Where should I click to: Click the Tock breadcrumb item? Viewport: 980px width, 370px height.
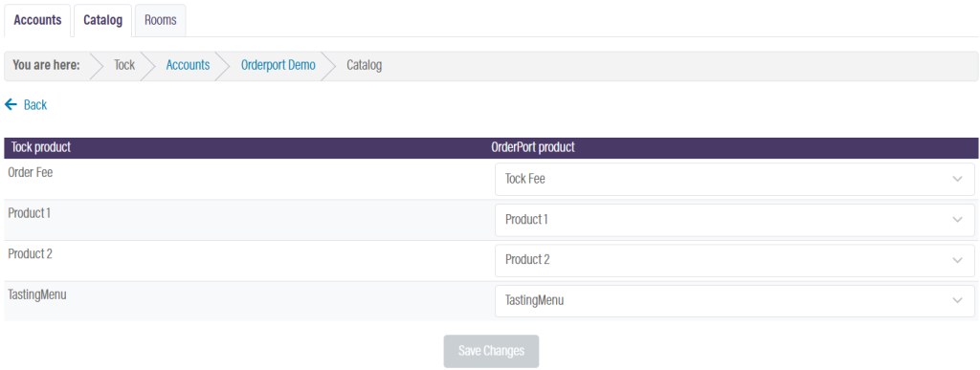click(x=124, y=65)
